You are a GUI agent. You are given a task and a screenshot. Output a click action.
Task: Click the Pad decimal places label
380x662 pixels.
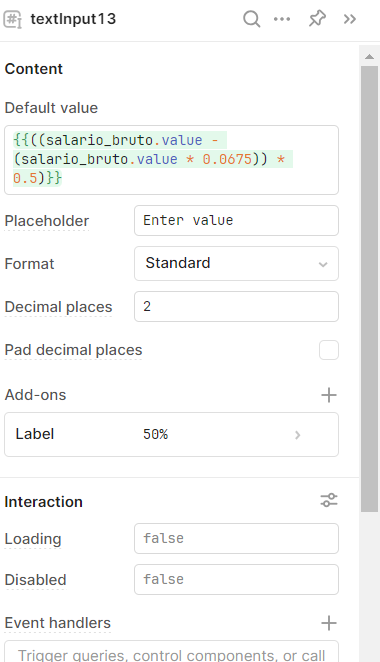[73, 350]
